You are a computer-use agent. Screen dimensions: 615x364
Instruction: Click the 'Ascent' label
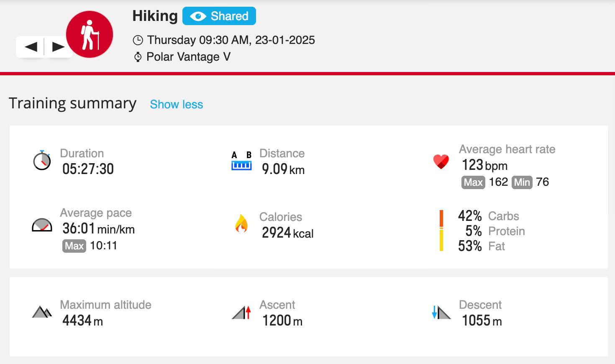pos(277,305)
